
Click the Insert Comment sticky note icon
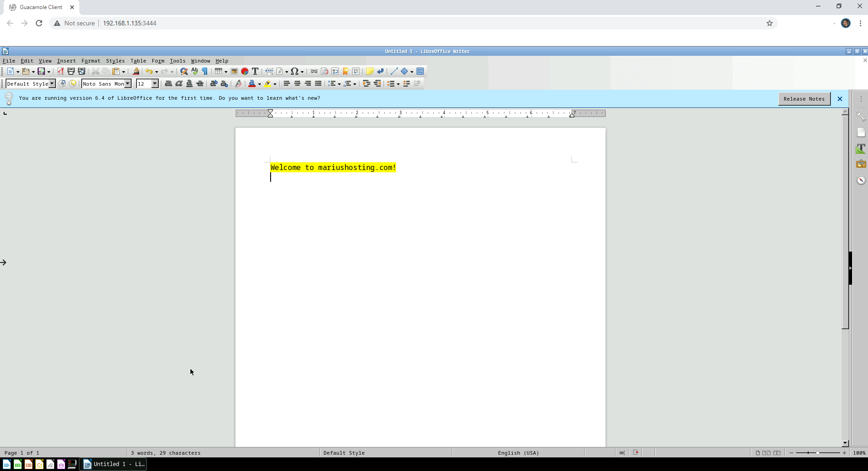369,71
